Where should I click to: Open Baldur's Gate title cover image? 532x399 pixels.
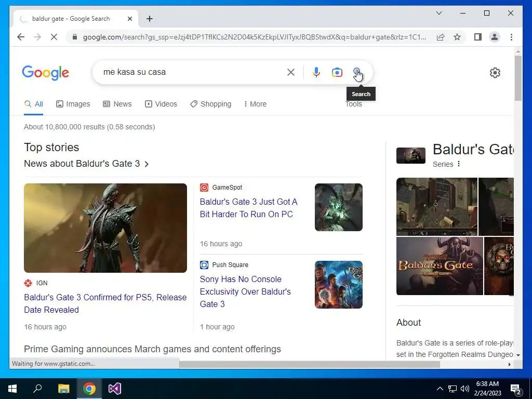point(440,266)
